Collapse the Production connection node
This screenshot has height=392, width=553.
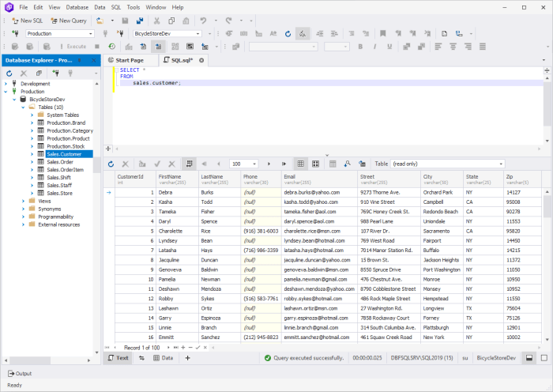click(6, 92)
